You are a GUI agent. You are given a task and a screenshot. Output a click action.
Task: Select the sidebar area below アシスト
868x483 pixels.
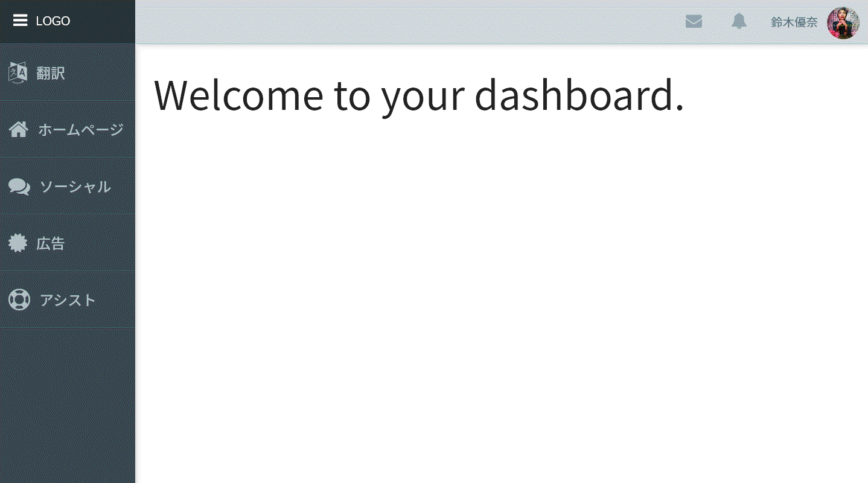click(x=67, y=392)
